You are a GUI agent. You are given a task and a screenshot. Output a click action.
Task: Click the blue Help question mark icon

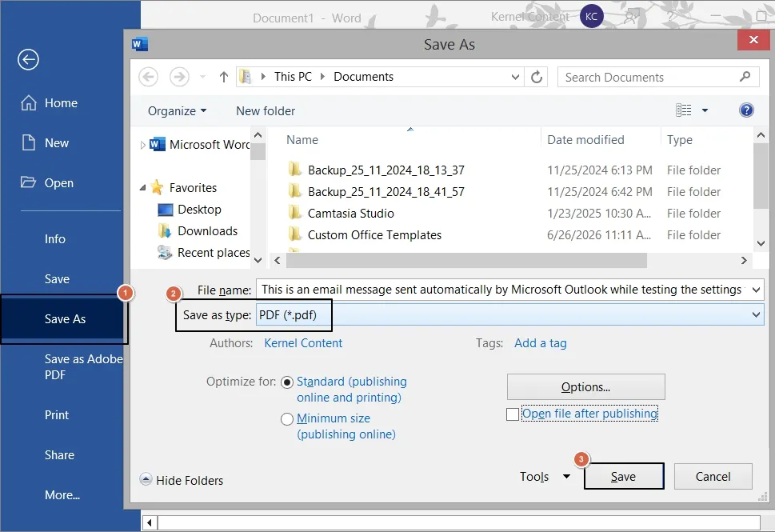[746, 110]
